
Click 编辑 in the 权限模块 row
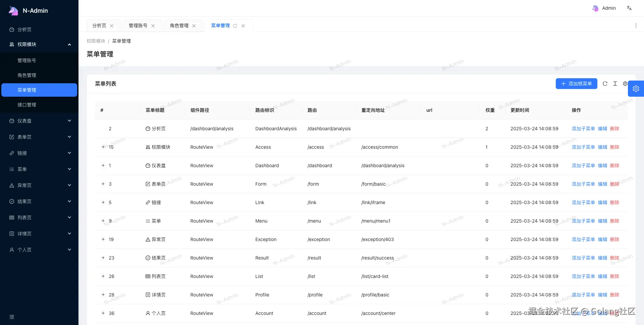(x=602, y=147)
